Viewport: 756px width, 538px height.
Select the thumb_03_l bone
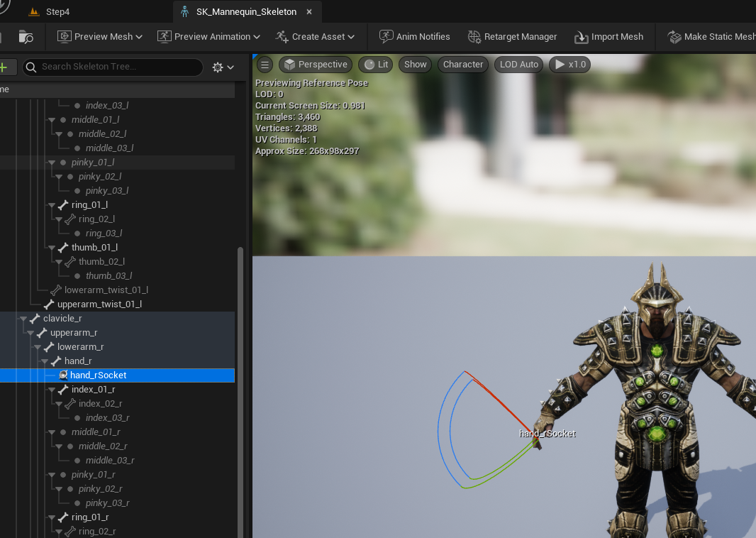pyautogui.click(x=109, y=275)
